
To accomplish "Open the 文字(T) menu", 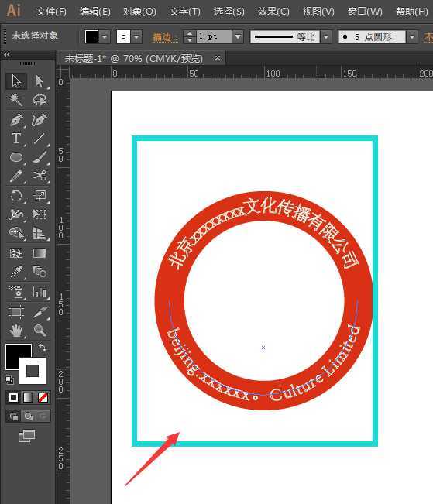I will pyautogui.click(x=184, y=12).
